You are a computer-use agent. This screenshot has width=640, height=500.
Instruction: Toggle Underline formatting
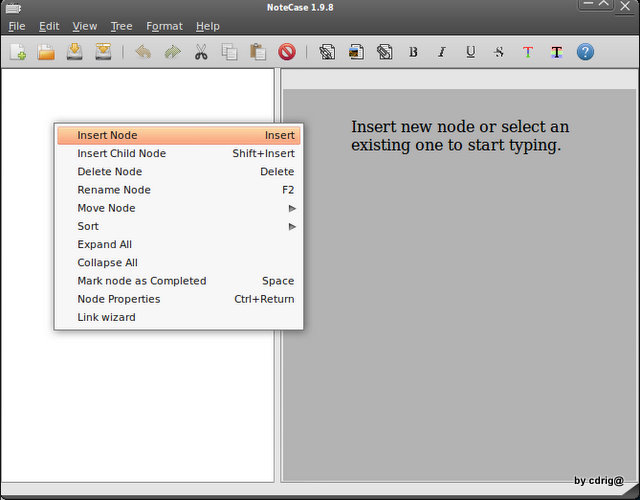(x=470, y=52)
